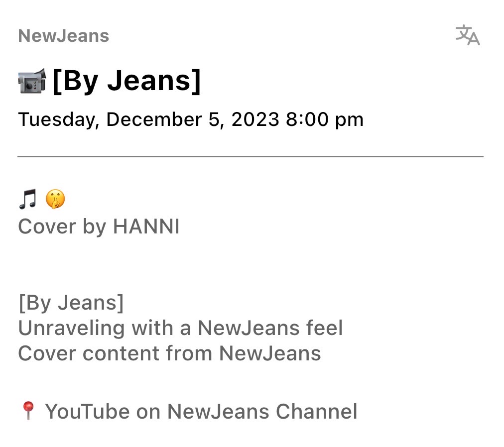Click Cover content from NewJeans line
The height and width of the screenshot is (447, 504).
coord(169,353)
